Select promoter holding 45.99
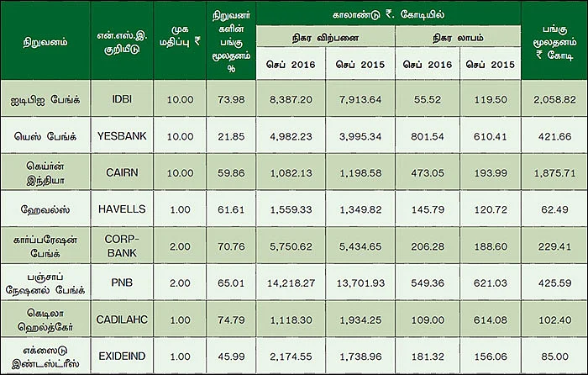 coord(231,357)
